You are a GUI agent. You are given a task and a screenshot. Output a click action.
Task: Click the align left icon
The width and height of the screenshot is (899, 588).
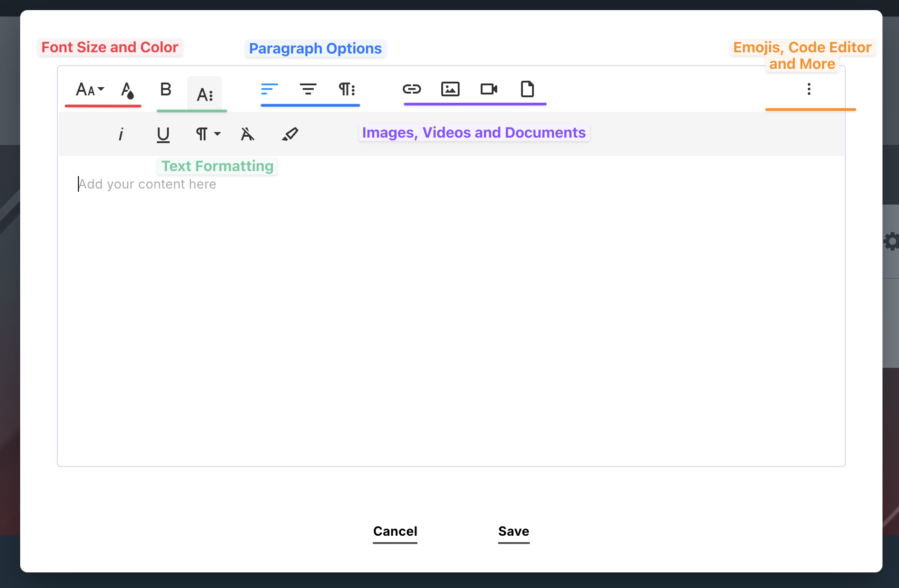click(x=269, y=89)
